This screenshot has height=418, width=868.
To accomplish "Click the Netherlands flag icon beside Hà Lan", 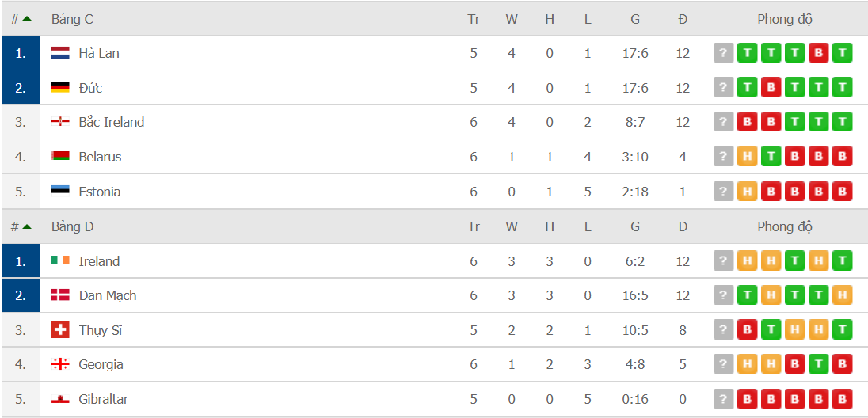I will (60, 53).
